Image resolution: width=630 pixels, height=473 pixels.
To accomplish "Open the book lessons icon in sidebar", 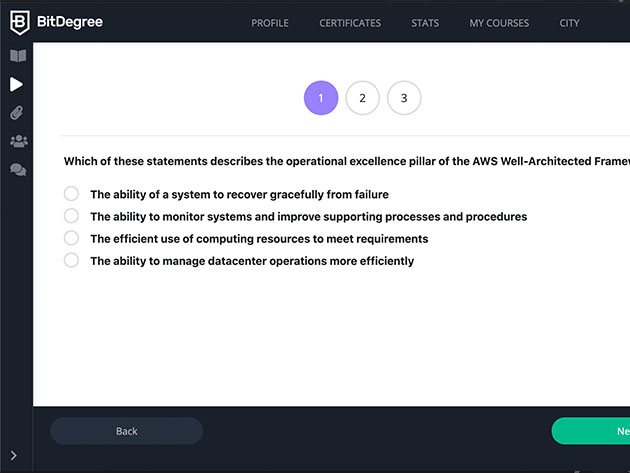I will click(18, 56).
